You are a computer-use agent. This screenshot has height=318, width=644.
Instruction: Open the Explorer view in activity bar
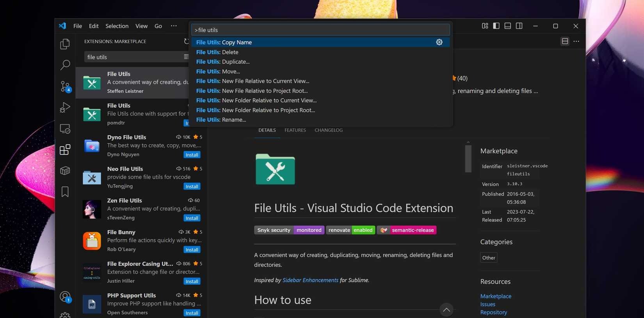point(65,44)
